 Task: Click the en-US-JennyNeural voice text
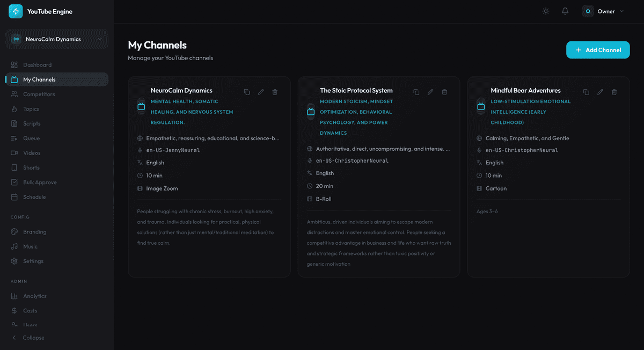pos(173,150)
